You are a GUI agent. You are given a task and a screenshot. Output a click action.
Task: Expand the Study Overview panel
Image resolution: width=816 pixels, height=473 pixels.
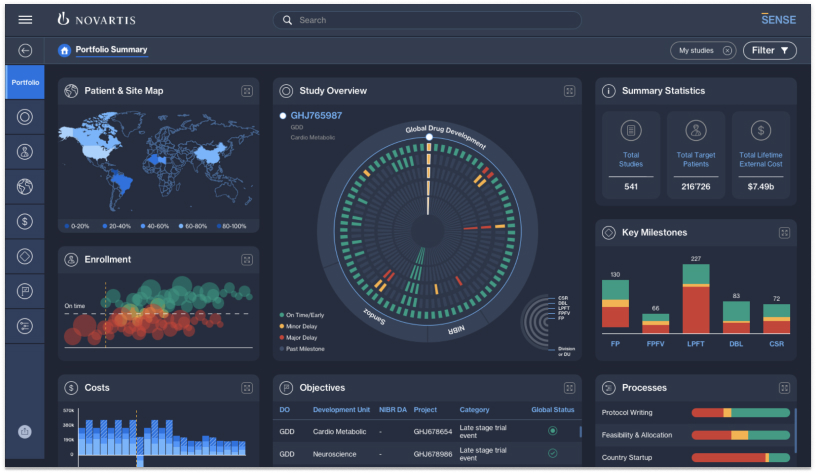coord(569,91)
